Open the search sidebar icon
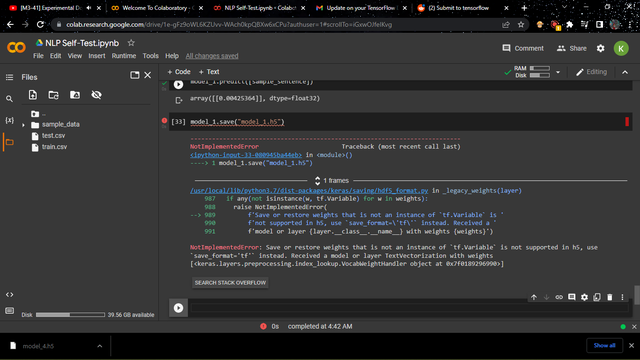640x360 pixels. click(9, 99)
